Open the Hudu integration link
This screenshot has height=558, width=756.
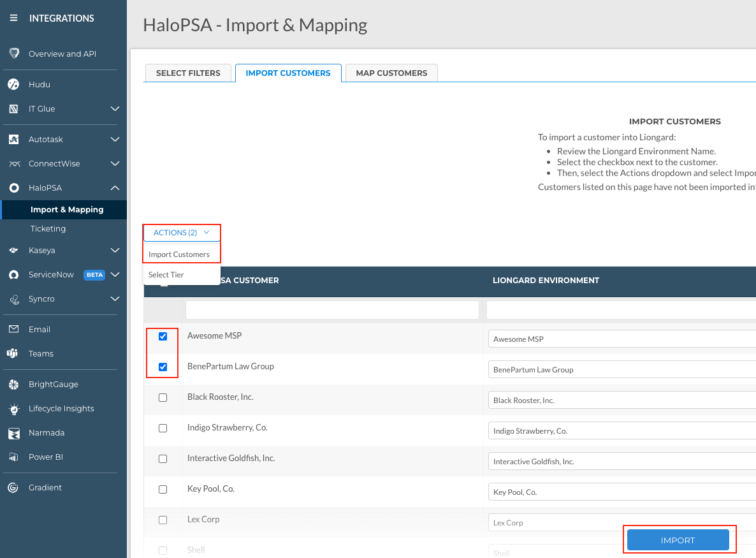(x=39, y=84)
